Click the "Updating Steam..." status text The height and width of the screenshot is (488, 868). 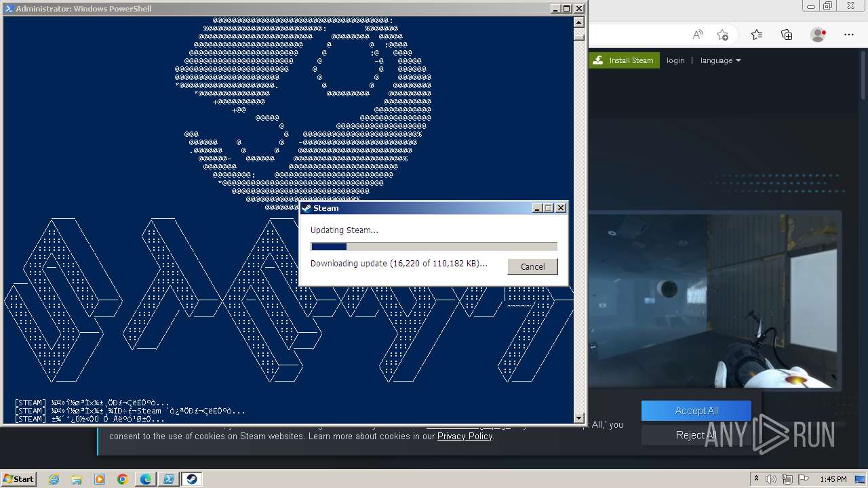click(x=344, y=230)
